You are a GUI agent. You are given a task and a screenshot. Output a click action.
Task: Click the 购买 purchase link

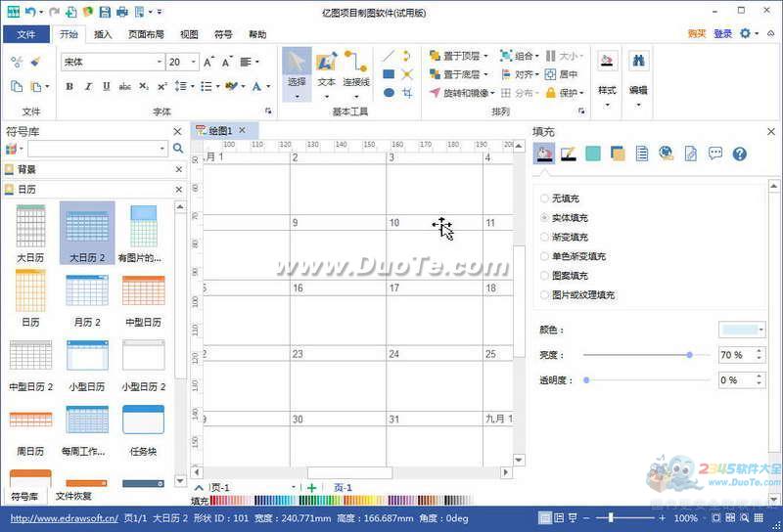(697, 33)
